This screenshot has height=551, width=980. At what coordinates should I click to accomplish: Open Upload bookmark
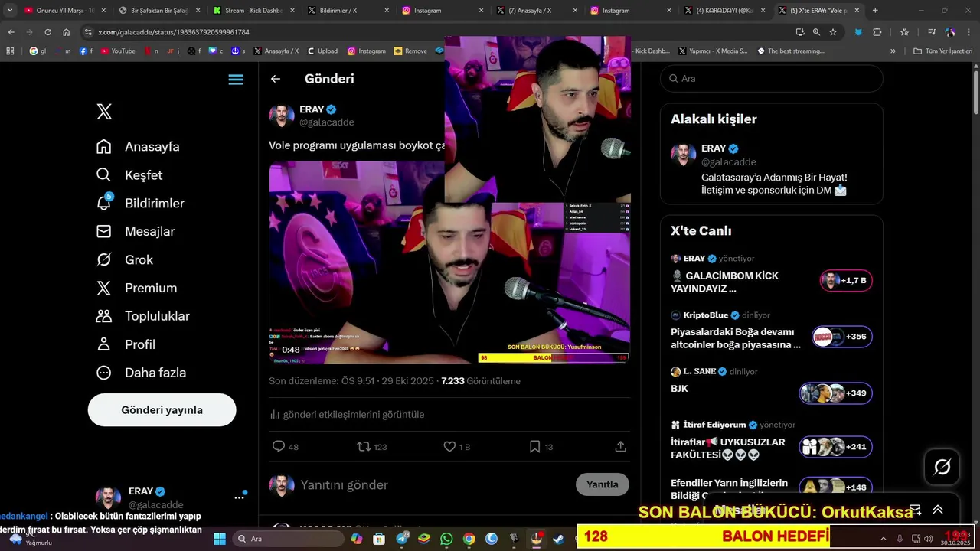[322, 51]
